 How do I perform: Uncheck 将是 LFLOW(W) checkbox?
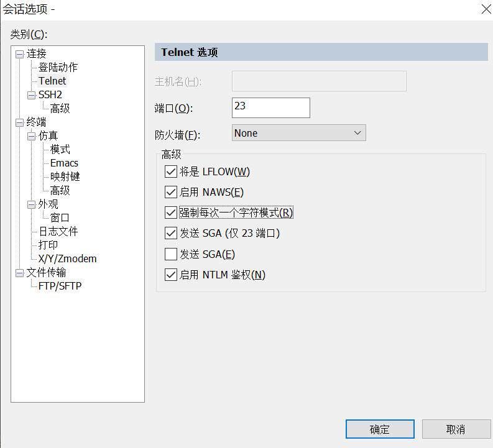pyautogui.click(x=171, y=172)
